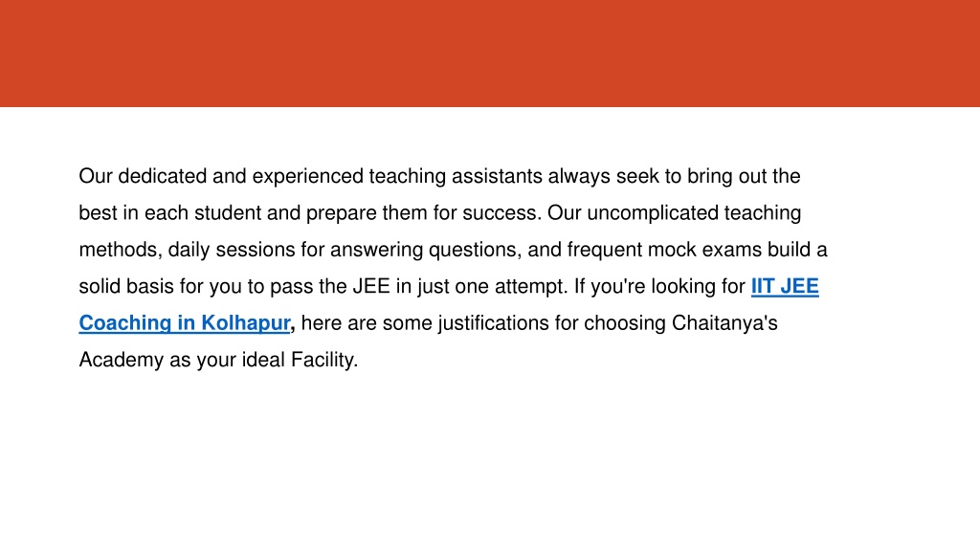This screenshot has width=980, height=551.
Task: Click the word 'uncomplicated' in paragraph
Action: pos(653,213)
